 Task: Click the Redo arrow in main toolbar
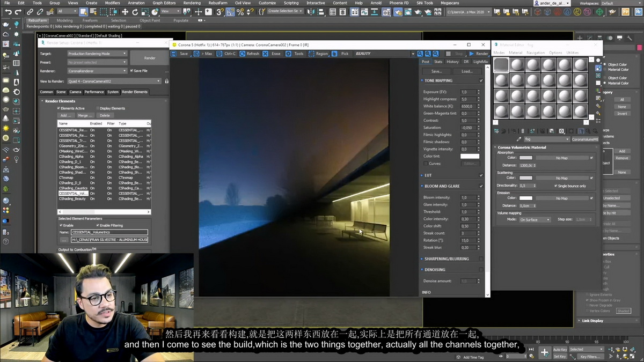(19, 12)
